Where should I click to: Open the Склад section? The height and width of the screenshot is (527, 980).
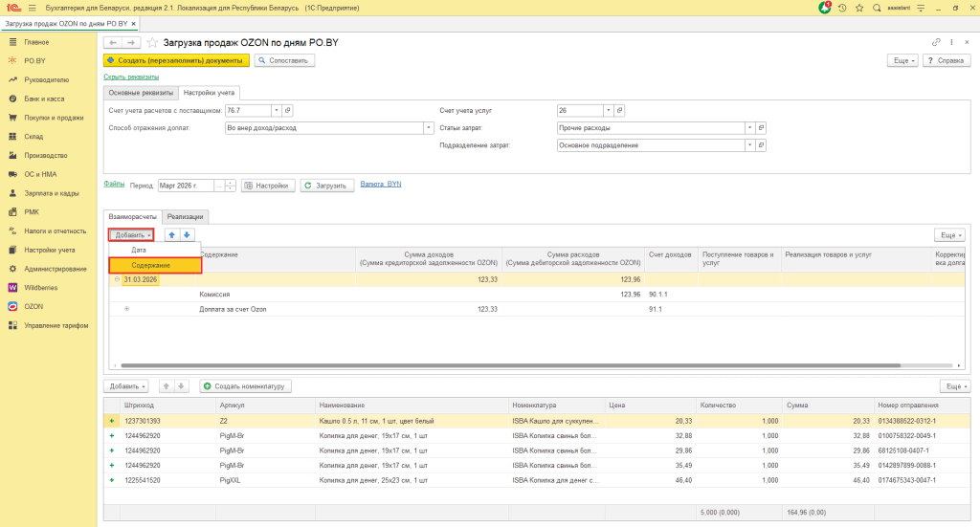pyautogui.click(x=33, y=136)
